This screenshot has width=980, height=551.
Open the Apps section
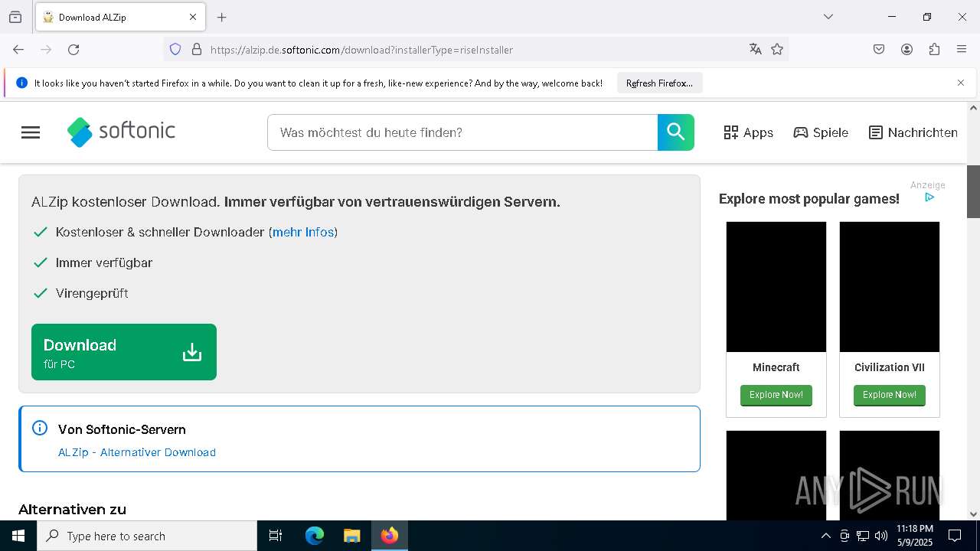point(749,132)
